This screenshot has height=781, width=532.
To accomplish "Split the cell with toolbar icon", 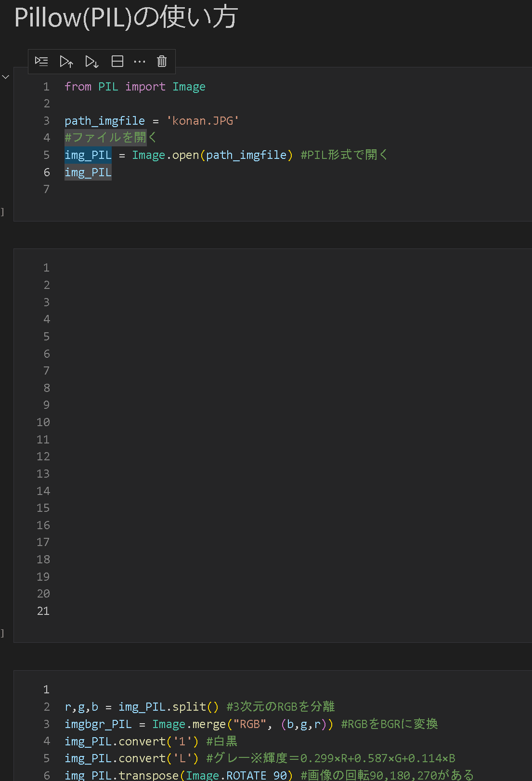I will [117, 61].
